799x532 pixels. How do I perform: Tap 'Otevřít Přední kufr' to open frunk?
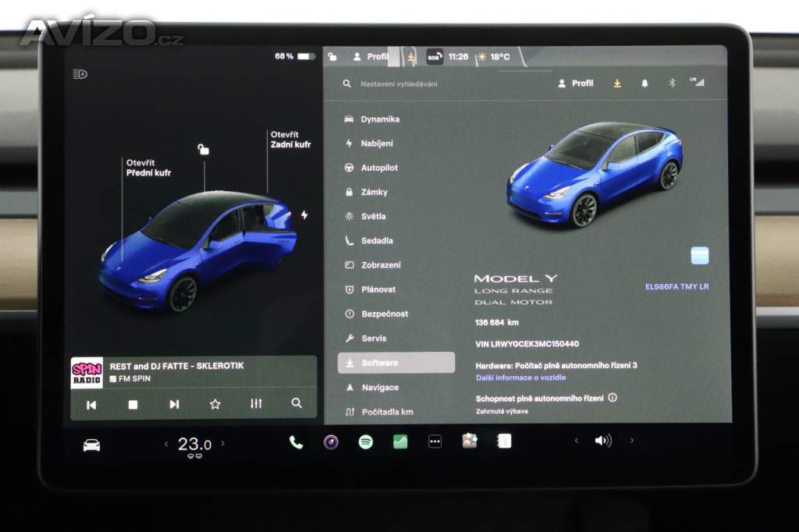click(148, 168)
